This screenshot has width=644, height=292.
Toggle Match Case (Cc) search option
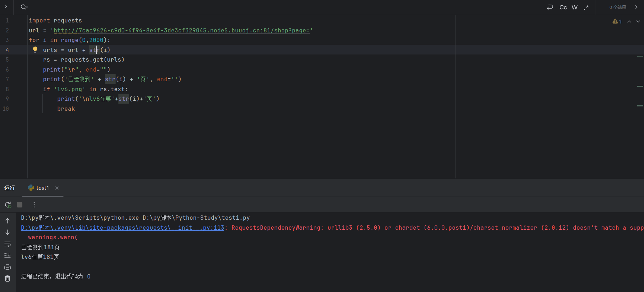tap(563, 7)
